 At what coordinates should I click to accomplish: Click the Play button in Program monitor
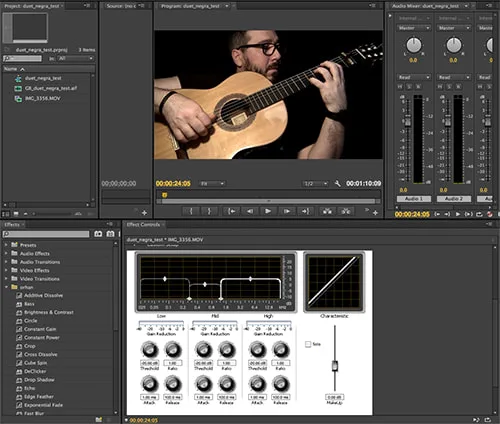268,211
